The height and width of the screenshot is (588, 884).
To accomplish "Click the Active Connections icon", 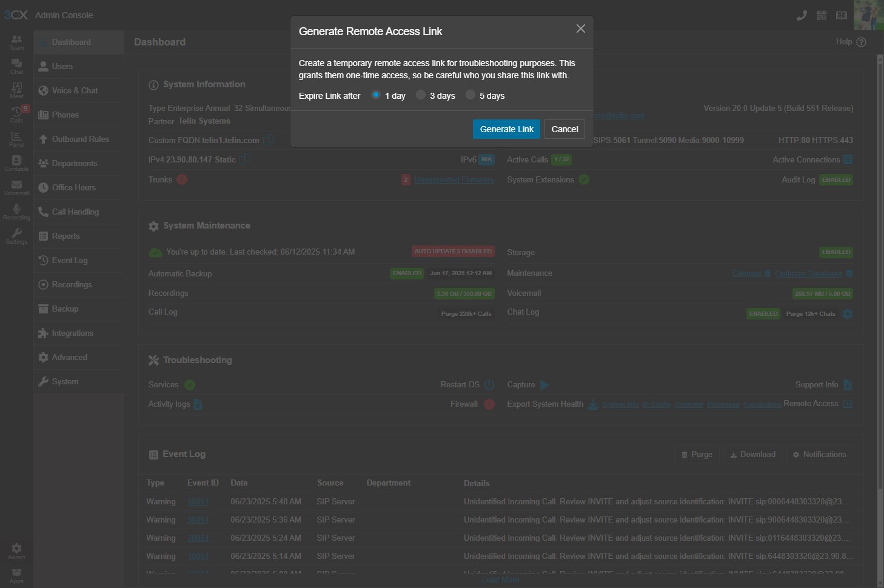I will coord(848,159).
